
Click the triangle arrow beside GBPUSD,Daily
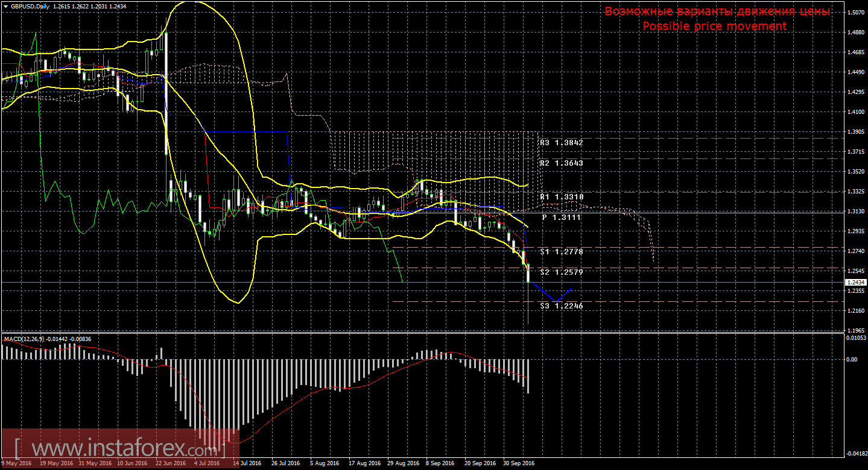pos(5,6)
